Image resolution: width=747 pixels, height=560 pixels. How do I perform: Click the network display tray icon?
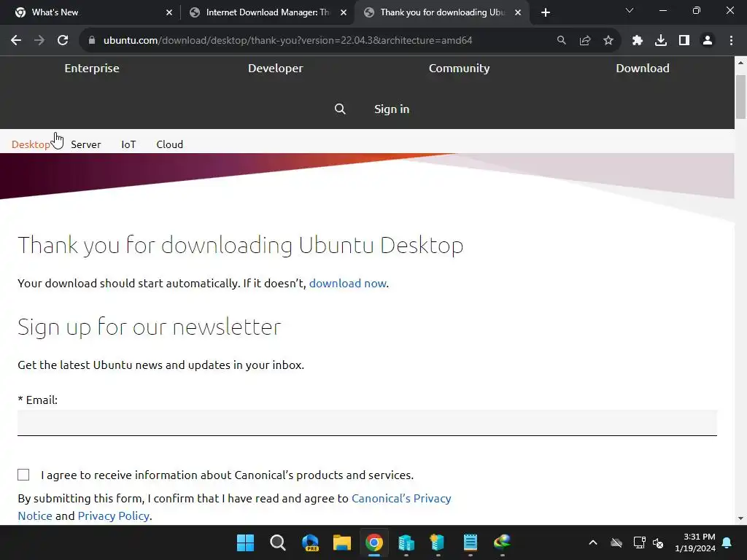tap(639, 542)
